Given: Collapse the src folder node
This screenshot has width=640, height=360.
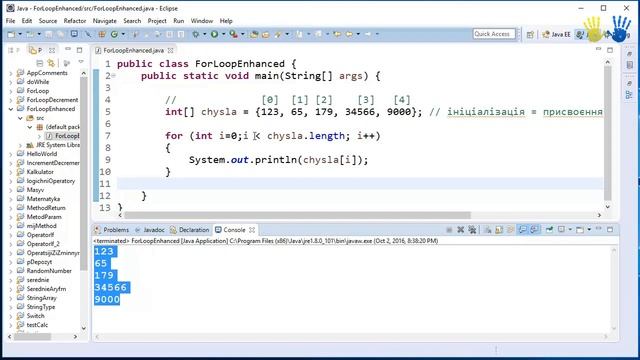Looking at the screenshot, I should [20, 118].
